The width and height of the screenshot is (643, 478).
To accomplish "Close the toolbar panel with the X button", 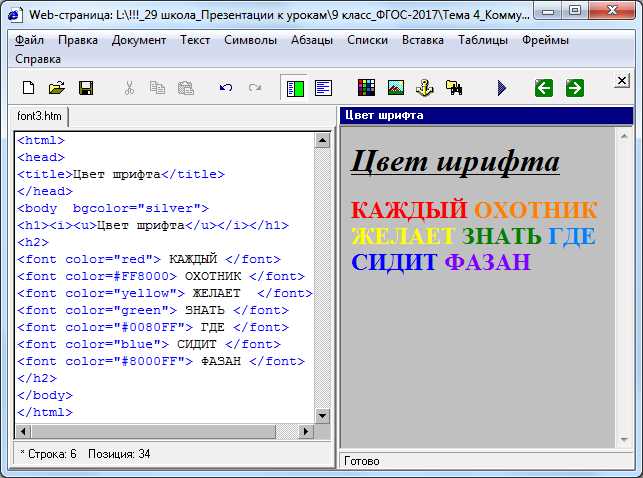I will coord(622,80).
